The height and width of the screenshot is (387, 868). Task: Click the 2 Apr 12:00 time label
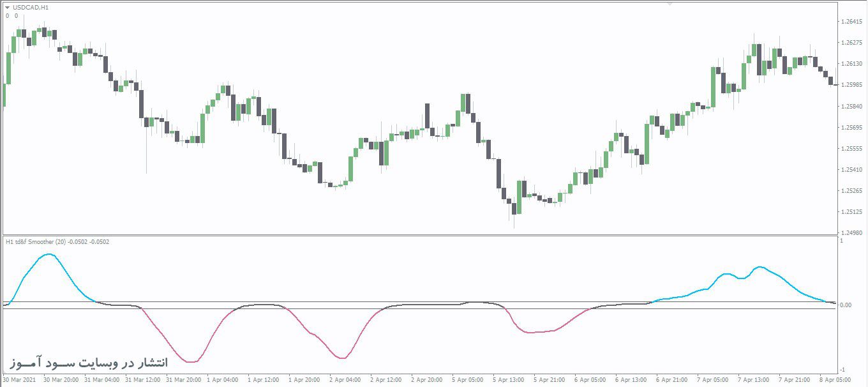[x=386, y=379]
